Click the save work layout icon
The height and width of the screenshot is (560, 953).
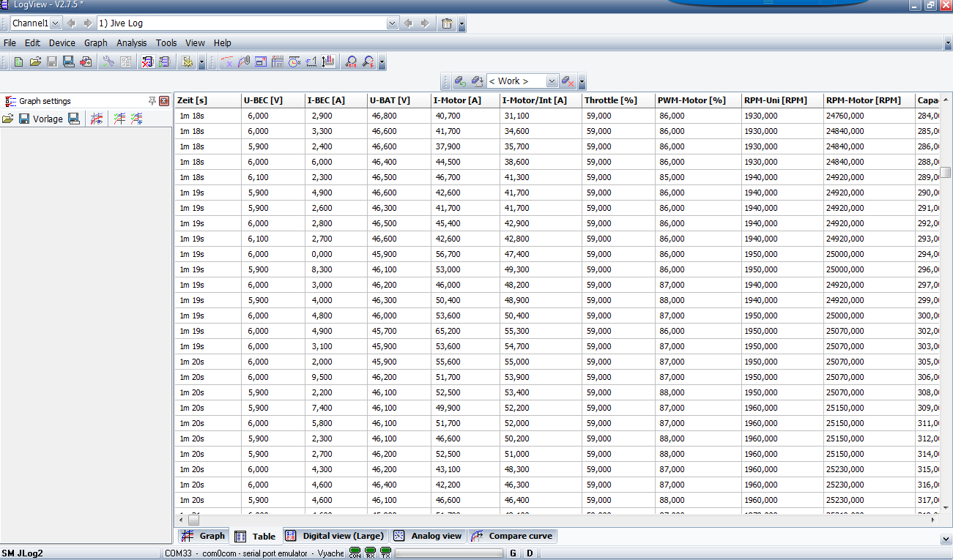coord(476,81)
